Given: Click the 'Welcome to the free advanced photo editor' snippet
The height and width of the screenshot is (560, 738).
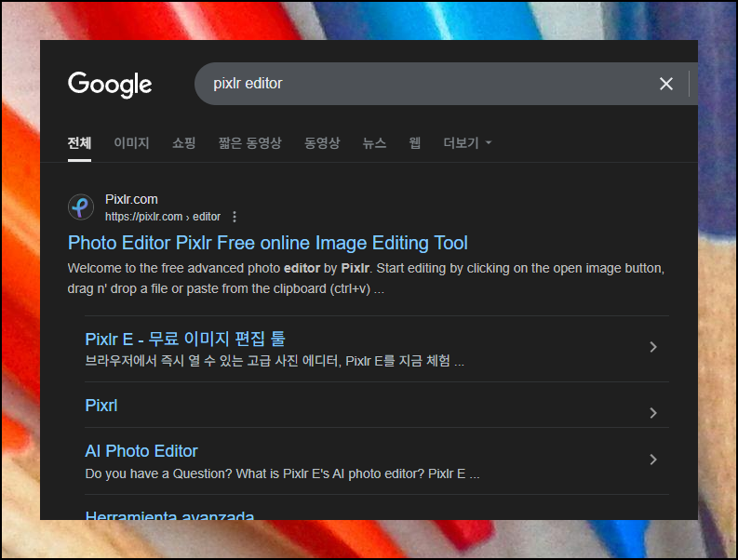Looking at the screenshot, I should (366, 278).
